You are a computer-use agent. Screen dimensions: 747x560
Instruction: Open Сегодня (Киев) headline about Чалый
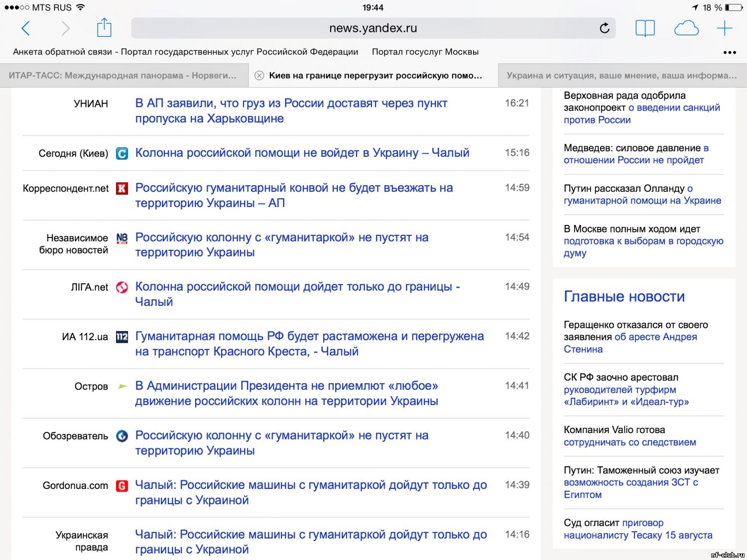click(x=302, y=153)
